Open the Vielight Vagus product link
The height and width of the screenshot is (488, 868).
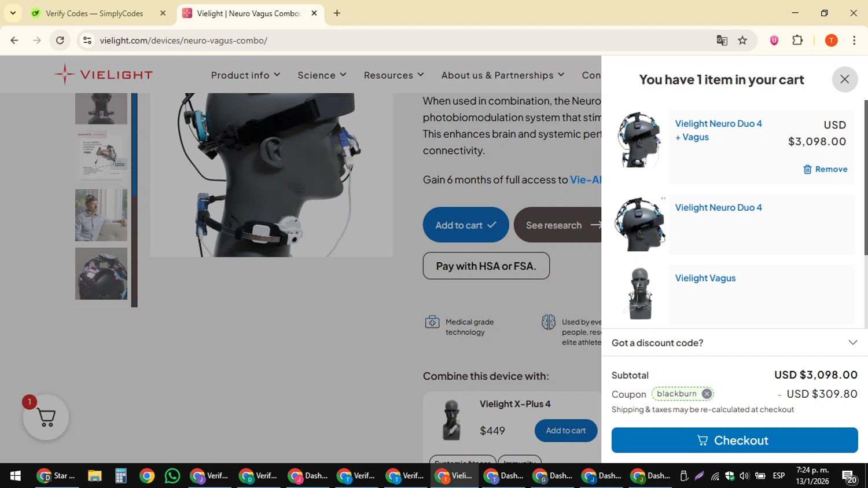point(705,278)
